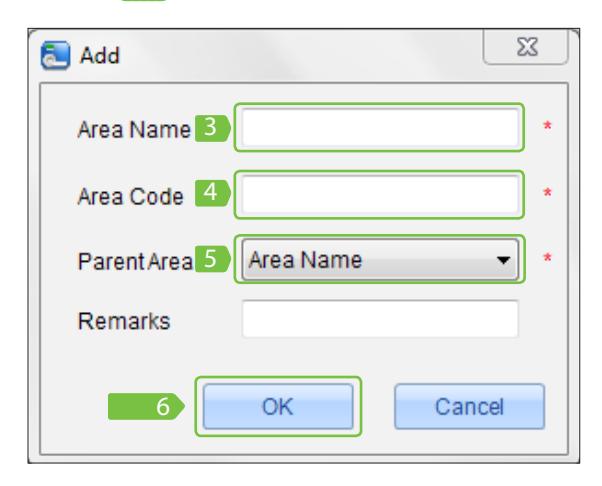Focus the Area Name text field

[x=380, y=128]
